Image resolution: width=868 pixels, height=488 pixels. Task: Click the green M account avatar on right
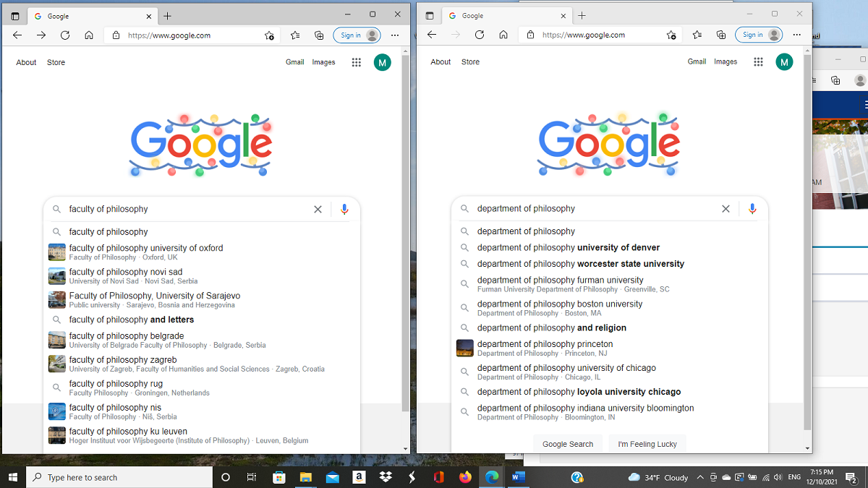pos(784,62)
